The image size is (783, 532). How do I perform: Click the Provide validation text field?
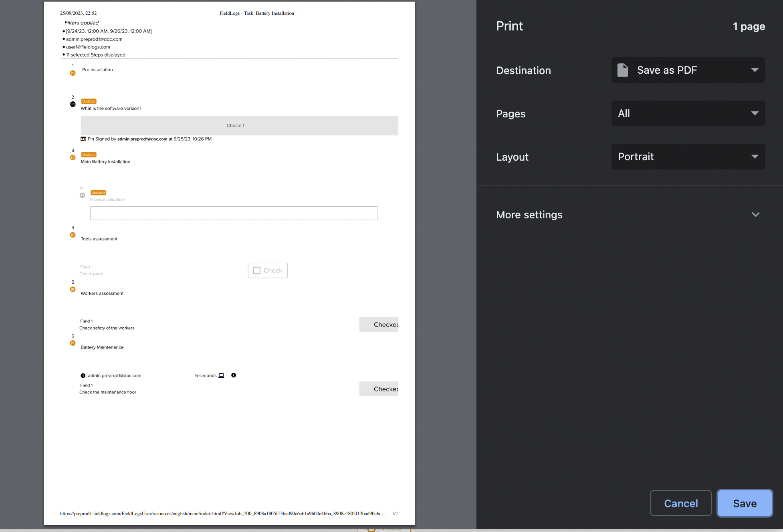tap(234, 213)
